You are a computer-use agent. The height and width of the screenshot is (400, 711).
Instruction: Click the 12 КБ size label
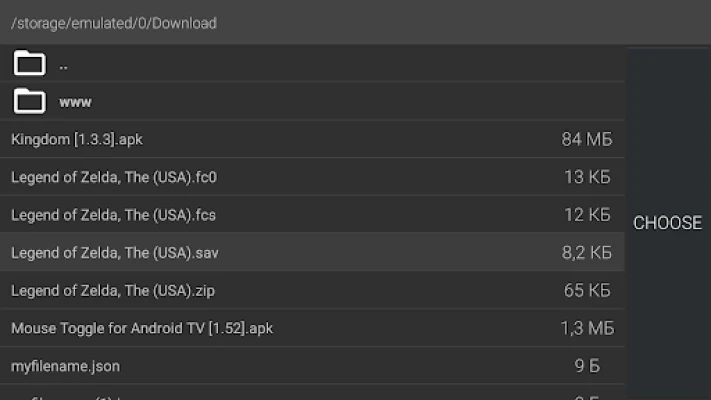(x=587, y=215)
